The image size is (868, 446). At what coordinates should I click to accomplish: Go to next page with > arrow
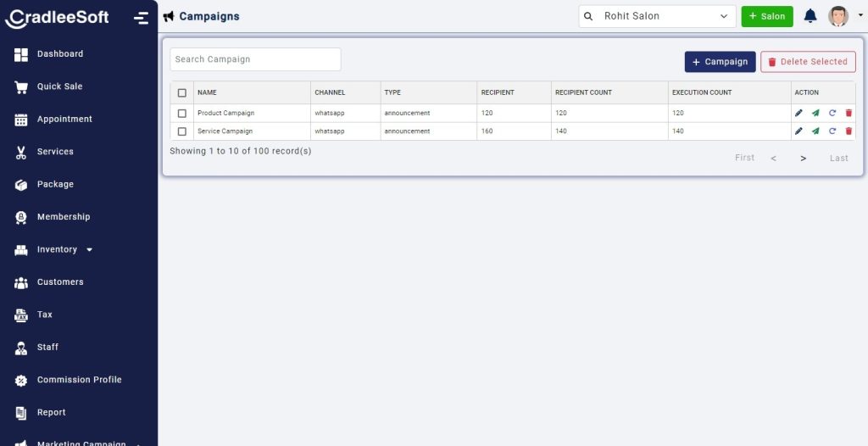[803, 159]
